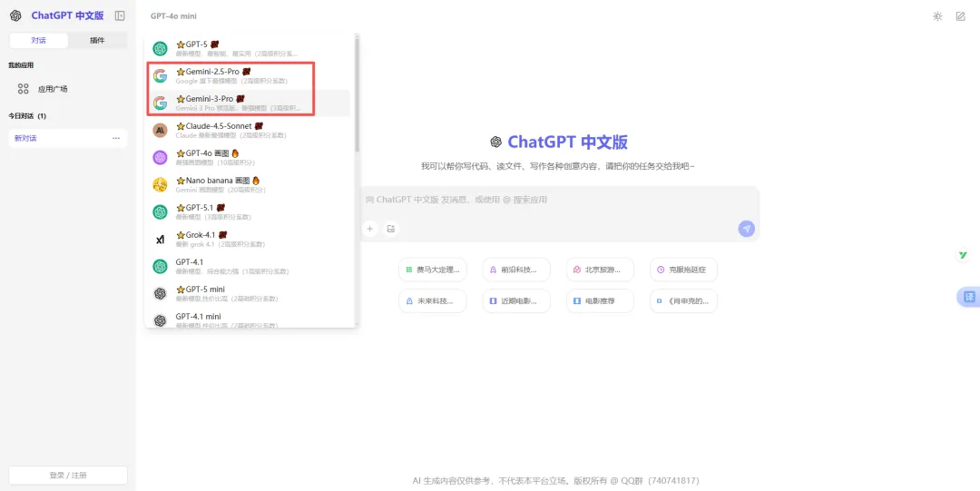
Task: Choose the GPT-4o 画图 model
Action: point(250,157)
